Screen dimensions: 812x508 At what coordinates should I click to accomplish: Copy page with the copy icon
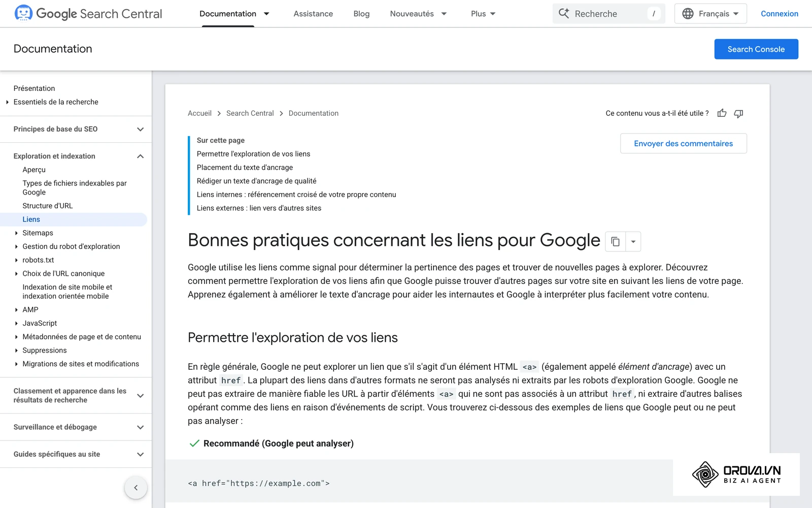(615, 242)
